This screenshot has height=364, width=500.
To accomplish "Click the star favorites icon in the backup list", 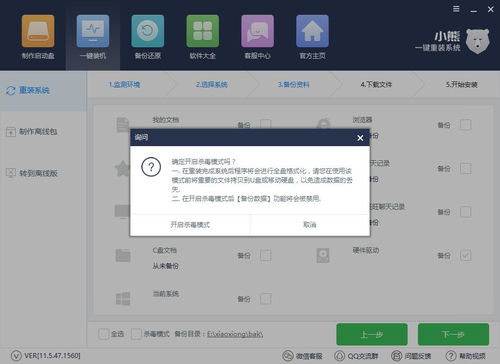I will [x=122, y=168].
